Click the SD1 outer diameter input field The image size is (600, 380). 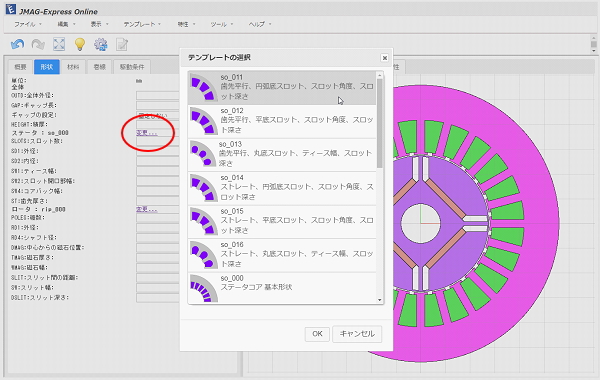(x=158, y=151)
